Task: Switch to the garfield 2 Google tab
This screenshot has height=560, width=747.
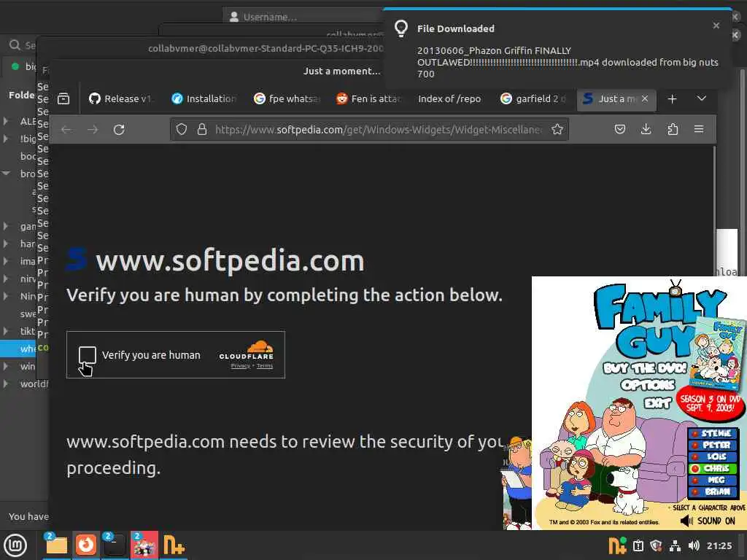Action: coord(533,99)
